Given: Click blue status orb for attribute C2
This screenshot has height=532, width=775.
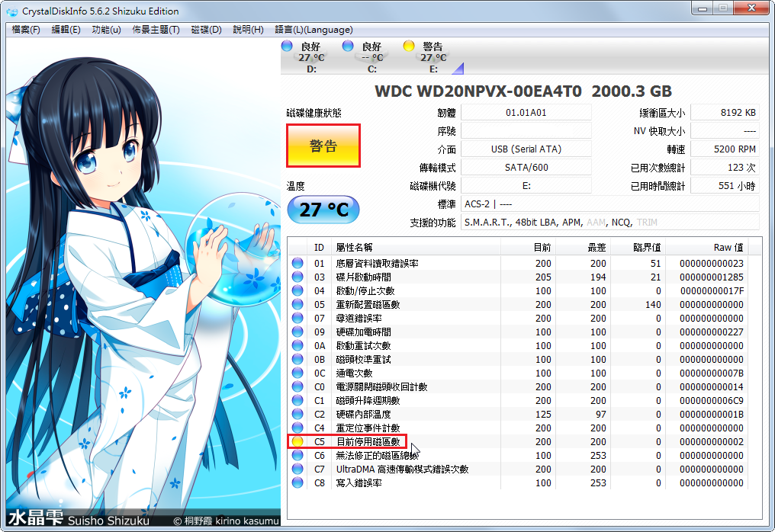Looking at the screenshot, I should pos(297,414).
